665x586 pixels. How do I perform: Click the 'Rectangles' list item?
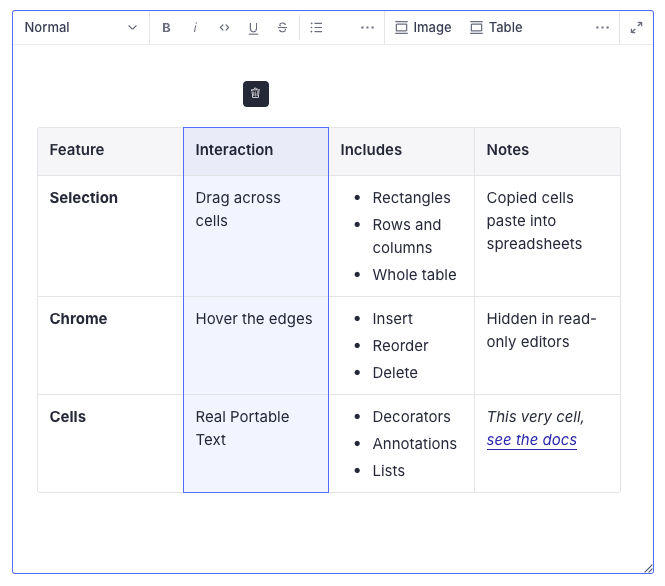[411, 198]
